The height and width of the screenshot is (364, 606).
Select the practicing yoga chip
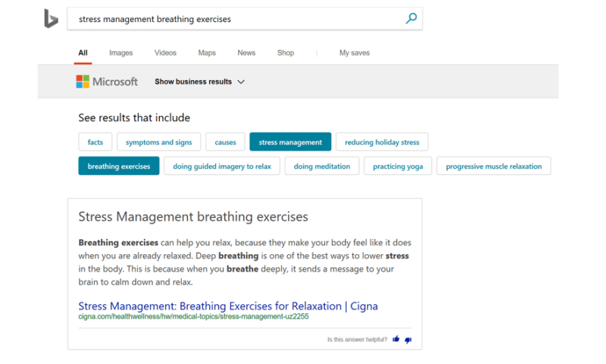[398, 166]
